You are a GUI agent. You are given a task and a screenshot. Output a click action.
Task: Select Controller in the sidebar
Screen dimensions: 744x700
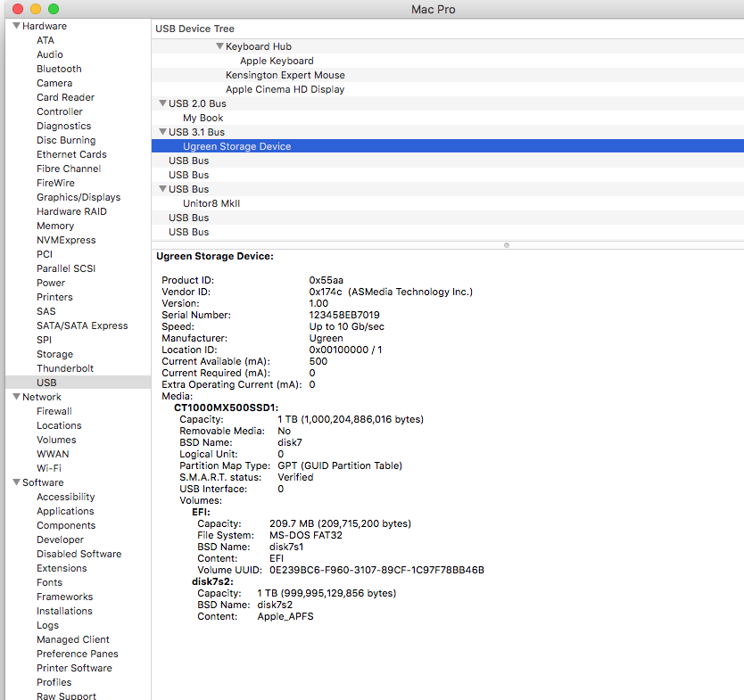click(60, 111)
